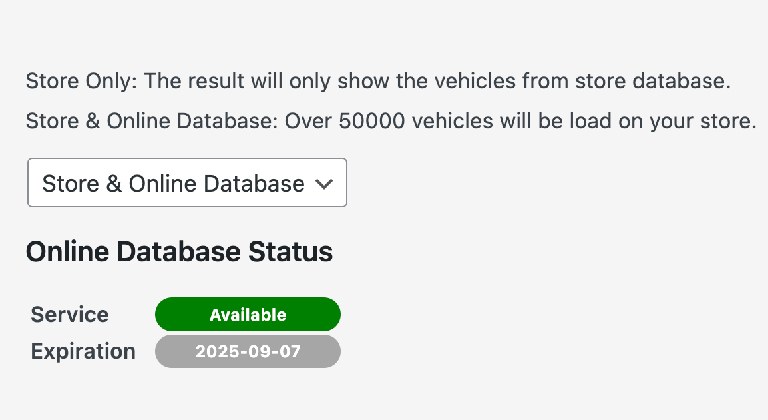This screenshot has height=420, width=768.
Task: Select the Expiration label
Action: (x=83, y=352)
